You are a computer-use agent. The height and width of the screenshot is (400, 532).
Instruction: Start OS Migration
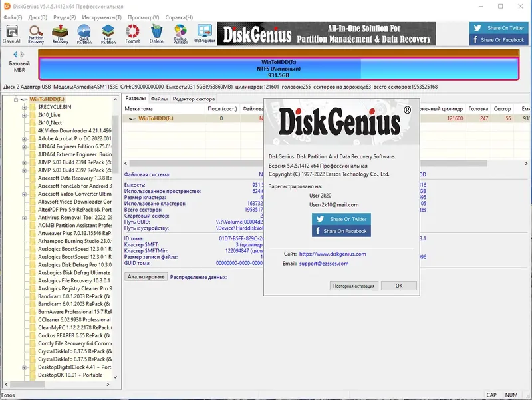point(203,34)
